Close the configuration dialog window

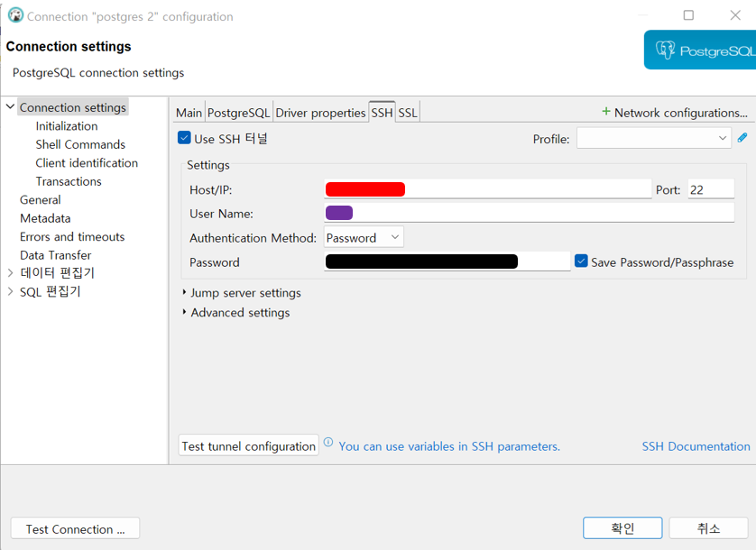point(734,15)
